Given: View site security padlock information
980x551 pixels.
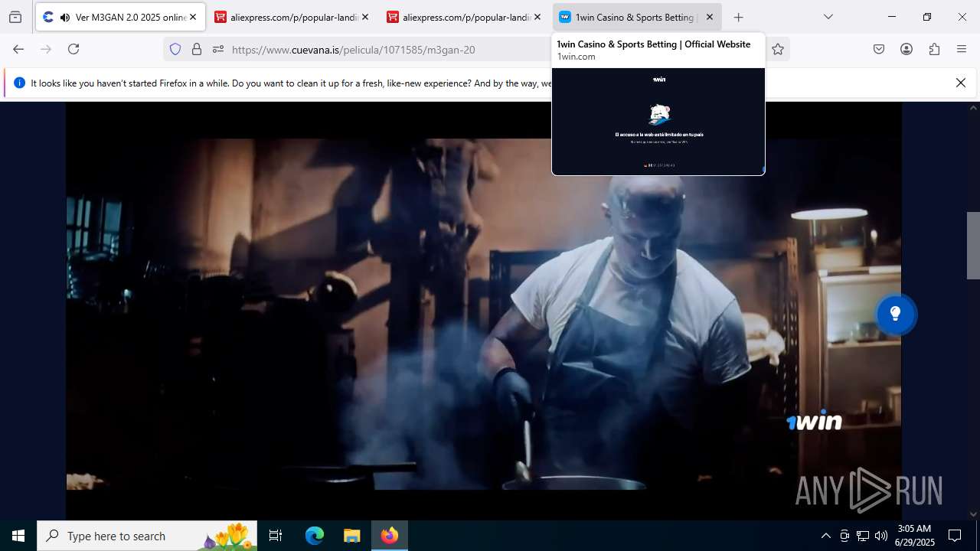Looking at the screenshot, I should (x=197, y=49).
